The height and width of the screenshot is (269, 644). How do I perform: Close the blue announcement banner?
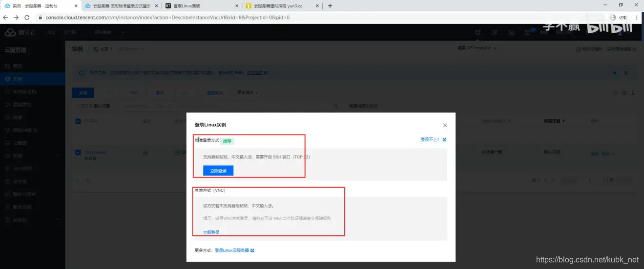[626, 72]
